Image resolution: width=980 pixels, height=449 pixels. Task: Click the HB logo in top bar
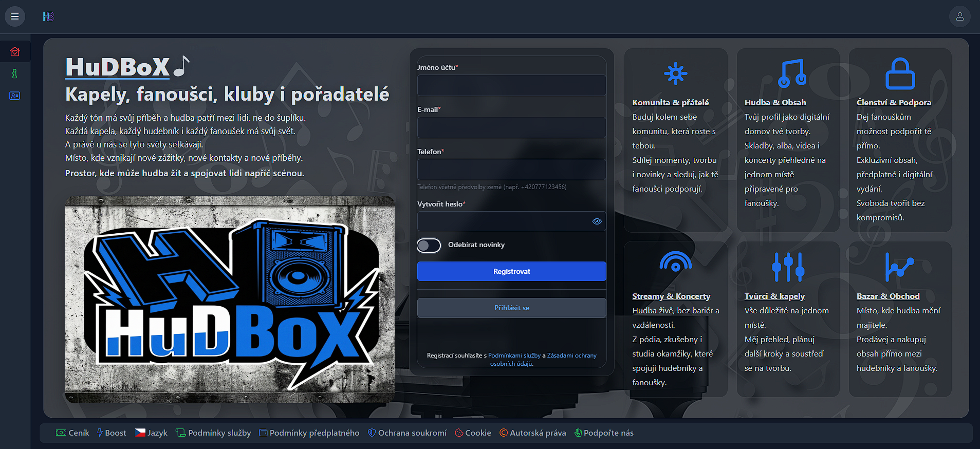tap(48, 16)
